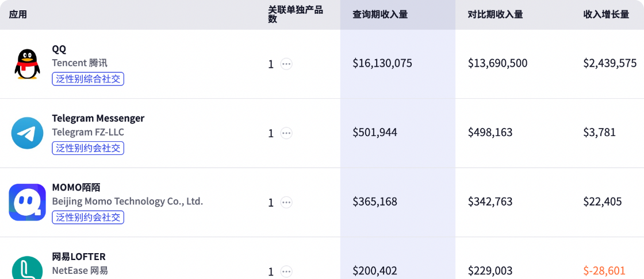Open ellipsis menu in 网易LOFTER row
This screenshot has width=644, height=279.
point(286,271)
